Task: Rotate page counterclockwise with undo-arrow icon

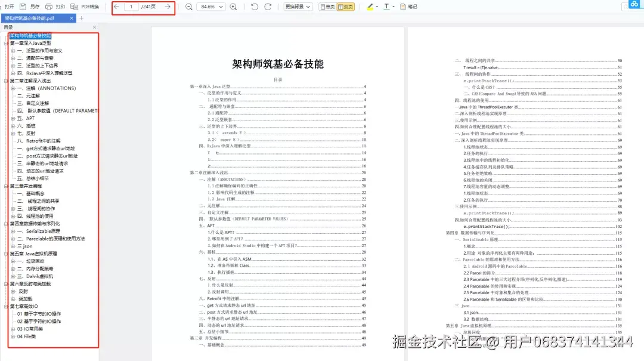Action: click(255, 7)
